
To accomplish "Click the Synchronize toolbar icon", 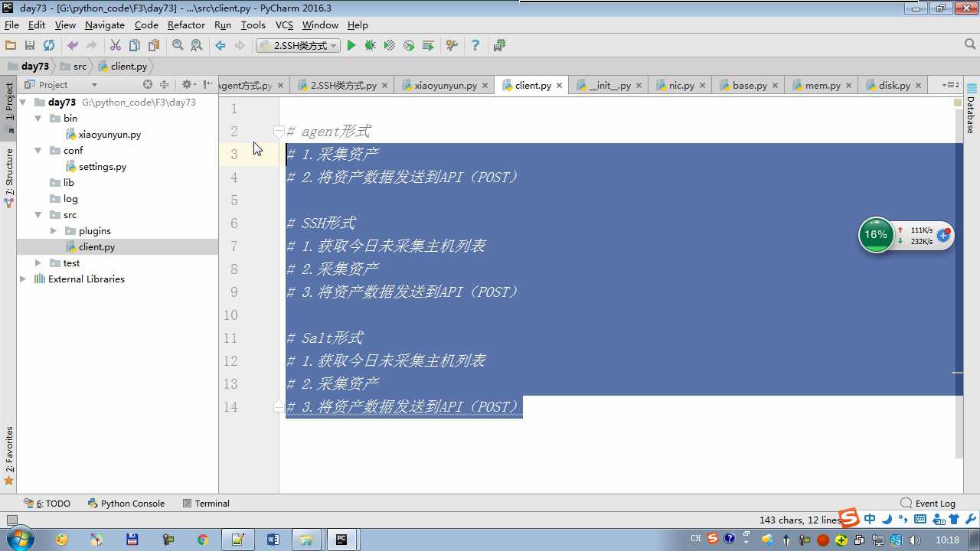I will pos(49,46).
